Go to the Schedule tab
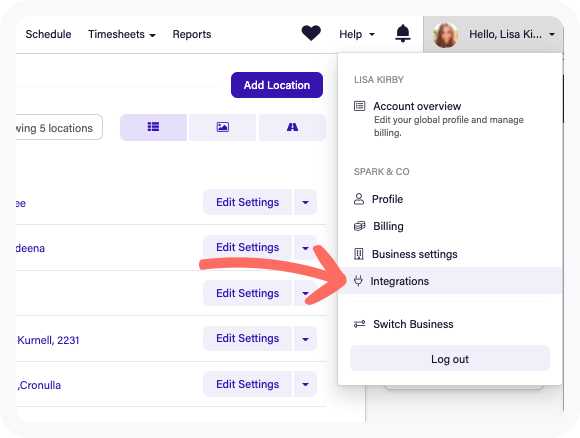 pos(48,34)
